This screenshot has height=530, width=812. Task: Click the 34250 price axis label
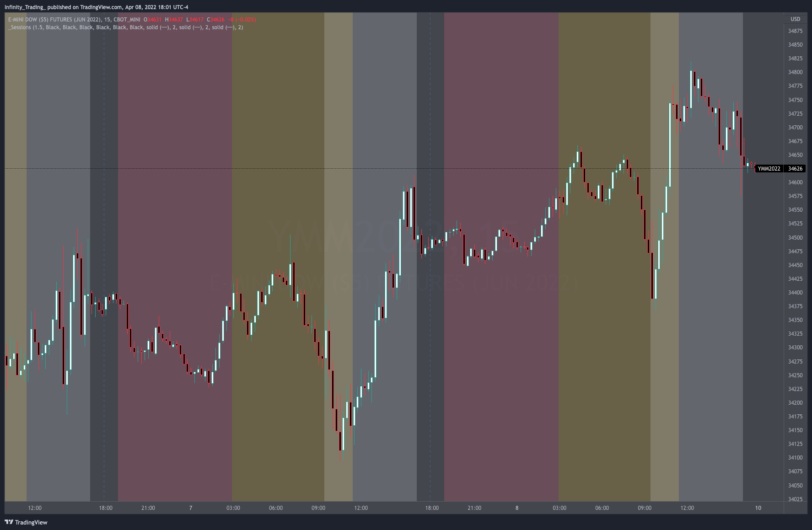coord(795,375)
